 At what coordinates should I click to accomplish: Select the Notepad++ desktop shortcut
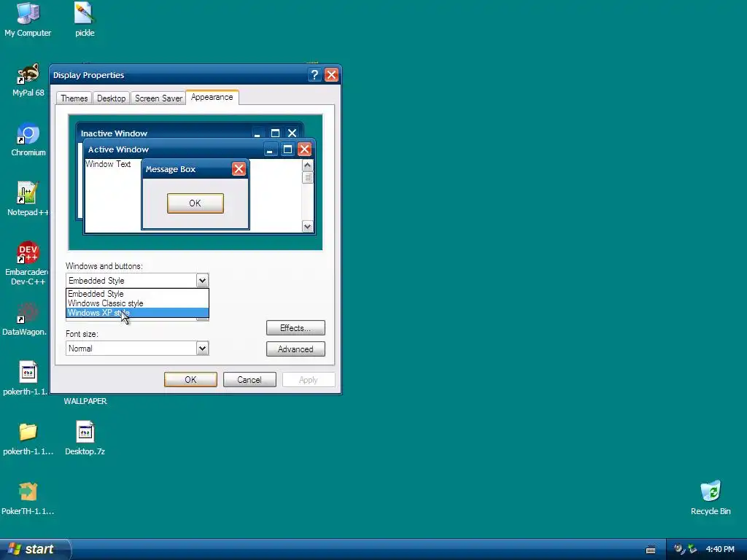(27, 199)
